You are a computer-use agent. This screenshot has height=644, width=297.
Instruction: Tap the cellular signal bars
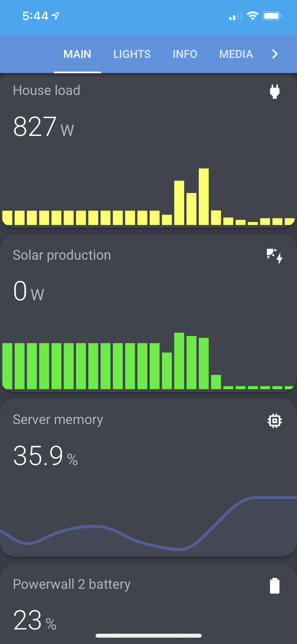pyautogui.click(x=235, y=16)
